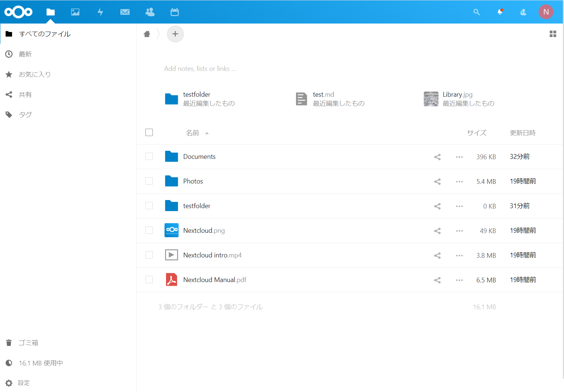Open the contacts menu icon in header

523,12
